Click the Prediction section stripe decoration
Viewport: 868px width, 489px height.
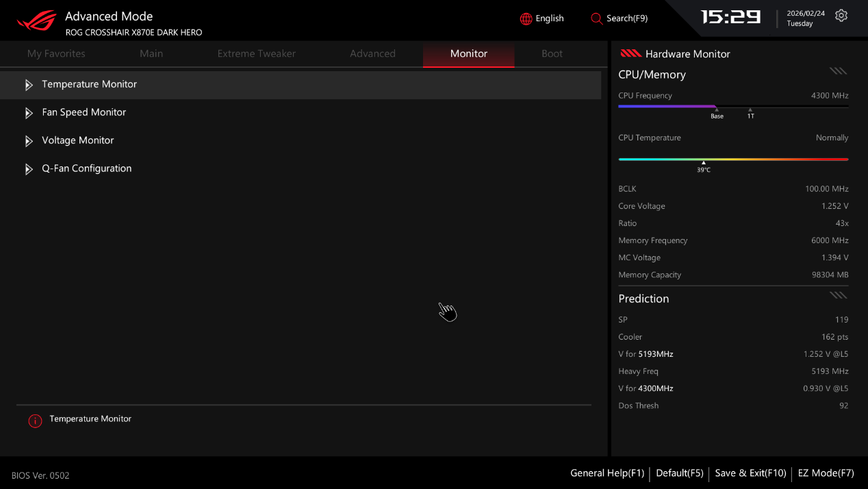(838, 295)
